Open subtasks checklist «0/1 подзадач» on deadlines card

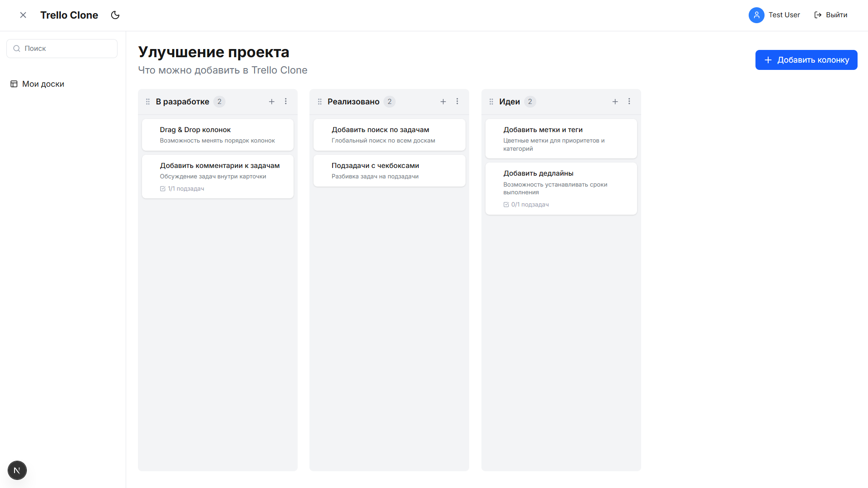point(526,204)
